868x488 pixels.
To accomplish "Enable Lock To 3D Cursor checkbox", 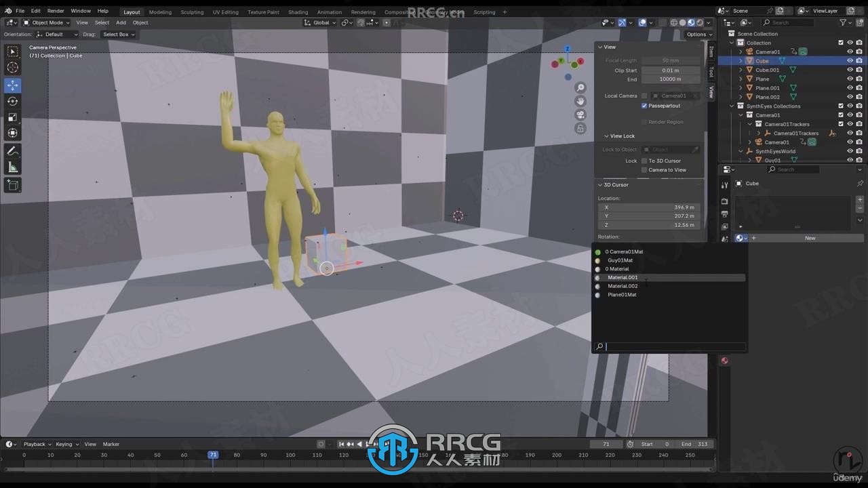I will pyautogui.click(x=644, y=161).
